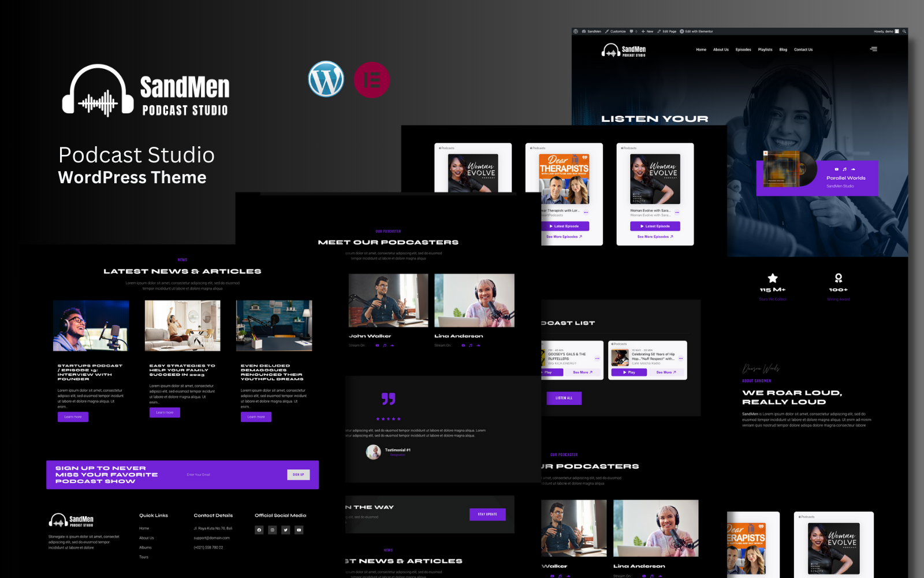924x578 pixels.
Task: Toggle the site hamburger navigation menu
Action: point(874,49)
